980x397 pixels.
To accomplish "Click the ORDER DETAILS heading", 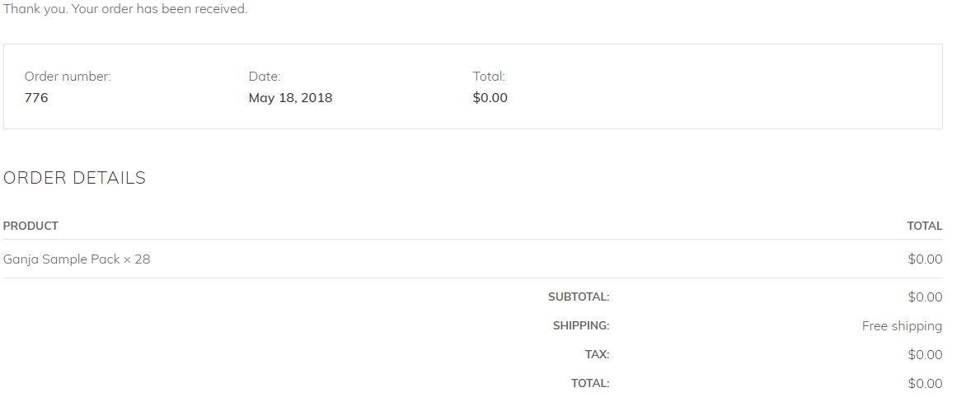I will [74, 178].
